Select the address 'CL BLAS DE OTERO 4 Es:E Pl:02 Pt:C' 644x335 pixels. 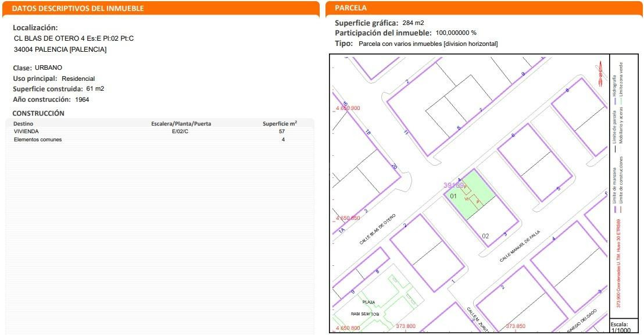tap(74, 38)
